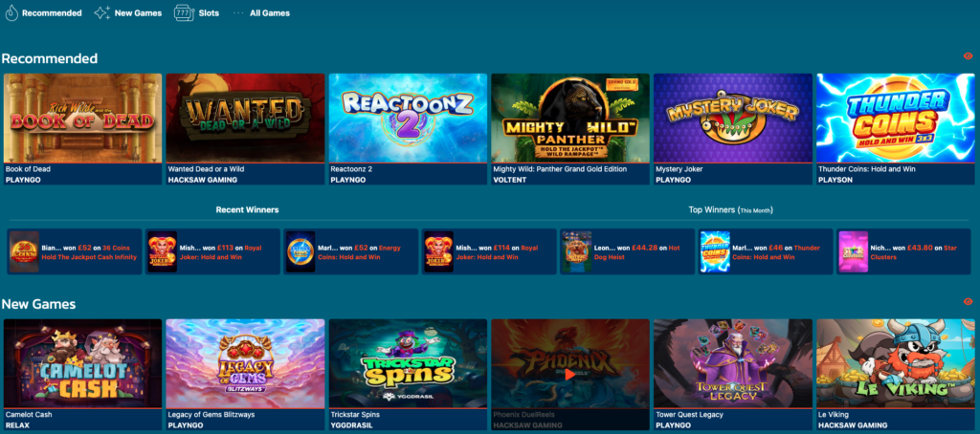This screenshot has width=980, height=434.
Task: Click Royal Joker icon in Mish £113 winner card
Action: 163,251
